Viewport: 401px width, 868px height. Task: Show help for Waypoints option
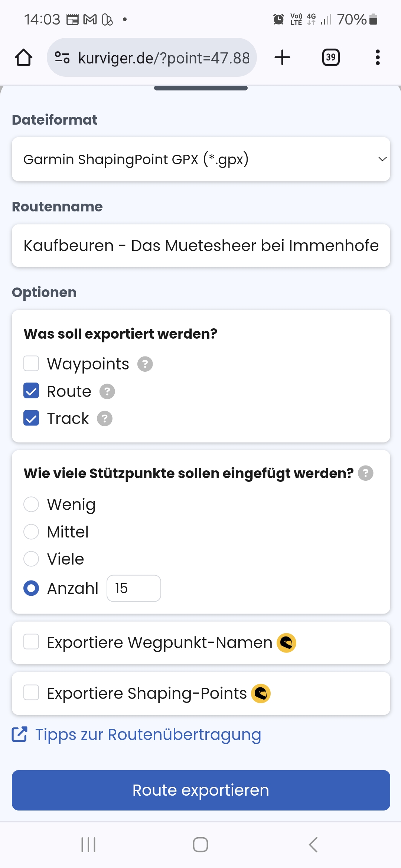coord(145,364)
